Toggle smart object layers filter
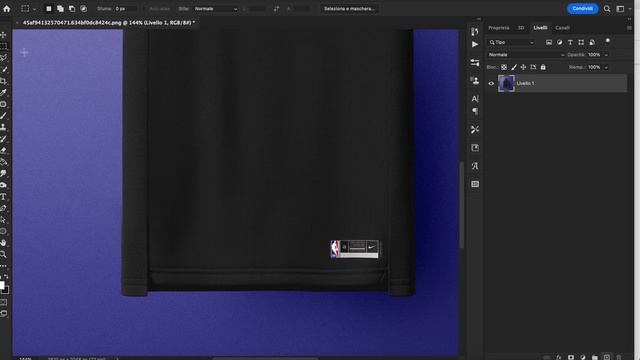 592,42
